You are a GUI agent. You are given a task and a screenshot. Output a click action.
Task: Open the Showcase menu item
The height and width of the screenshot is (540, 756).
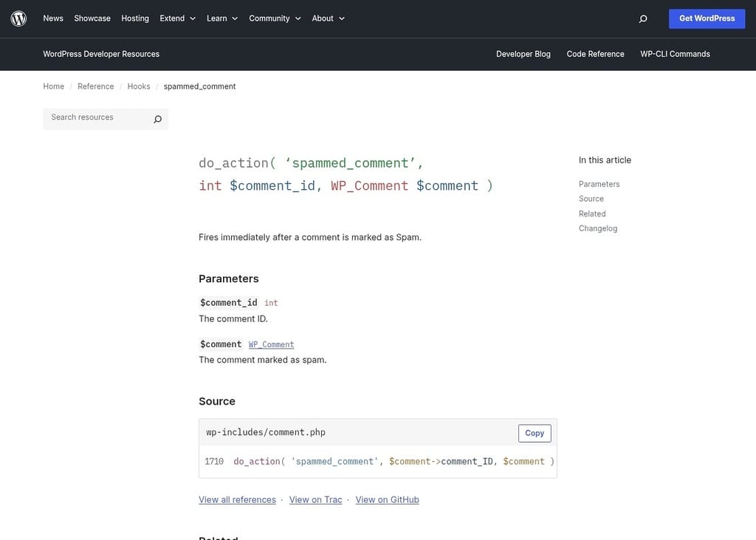92,18
